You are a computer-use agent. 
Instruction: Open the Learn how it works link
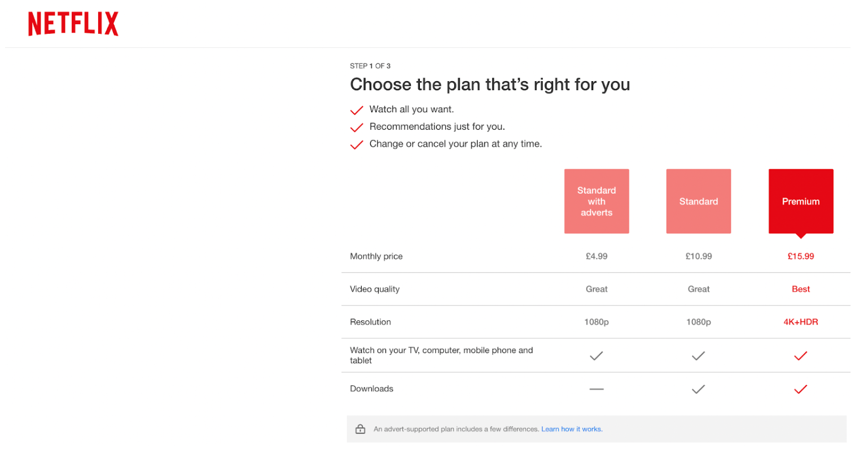[x=572, y=429]
